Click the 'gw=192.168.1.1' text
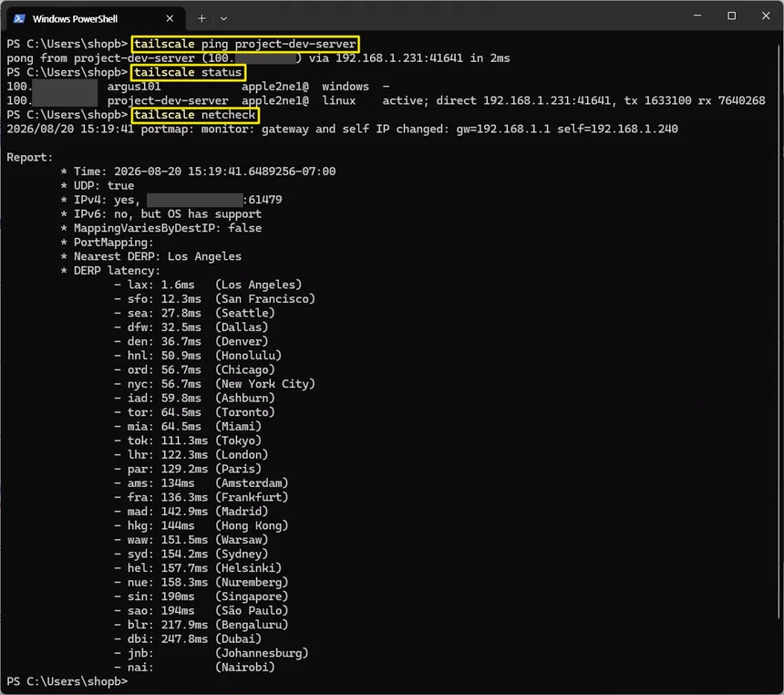The image size is (784, 695). pyautogui.click(x=503, y=130)
